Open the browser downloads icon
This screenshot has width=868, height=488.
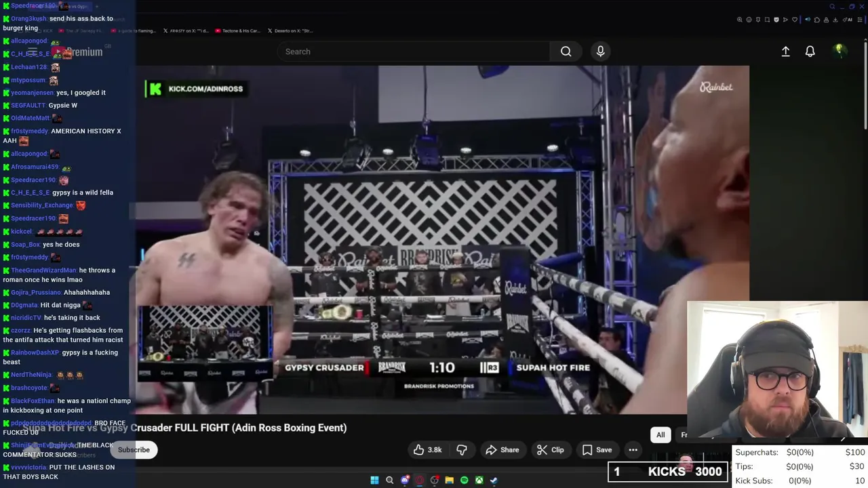pyautogui.click(x=835, y=20)
